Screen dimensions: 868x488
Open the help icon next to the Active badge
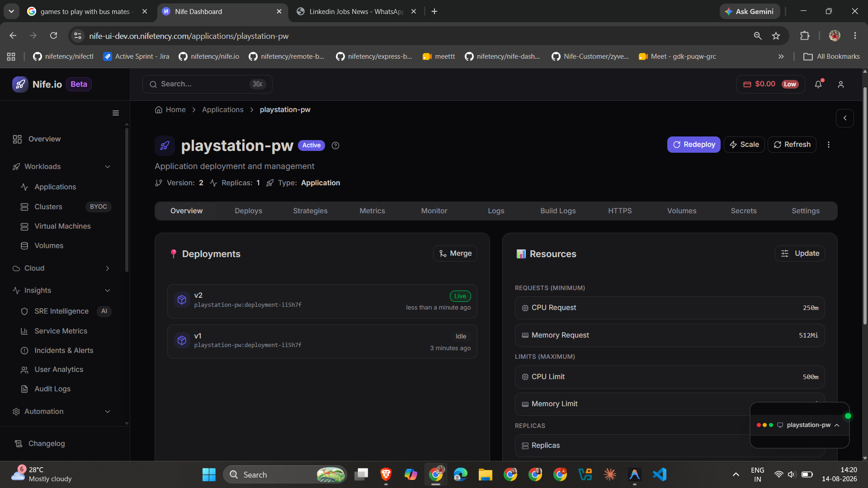pos(335,145)
